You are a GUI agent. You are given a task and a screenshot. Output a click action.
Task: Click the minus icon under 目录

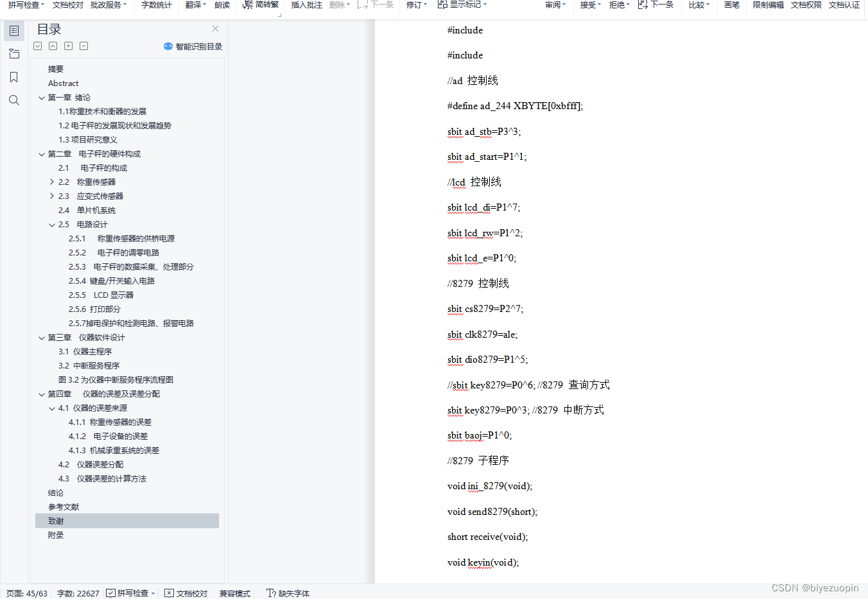(x=84, y=46)
